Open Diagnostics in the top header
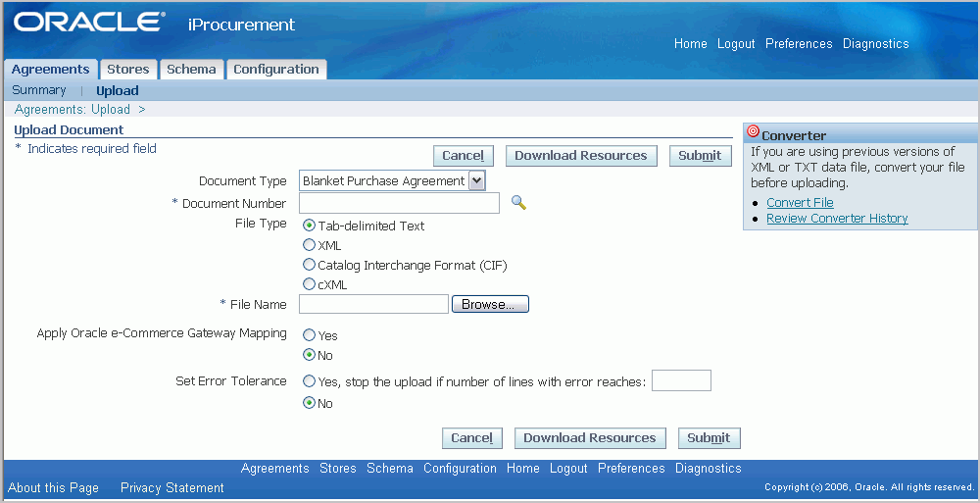 pos(875,44)
